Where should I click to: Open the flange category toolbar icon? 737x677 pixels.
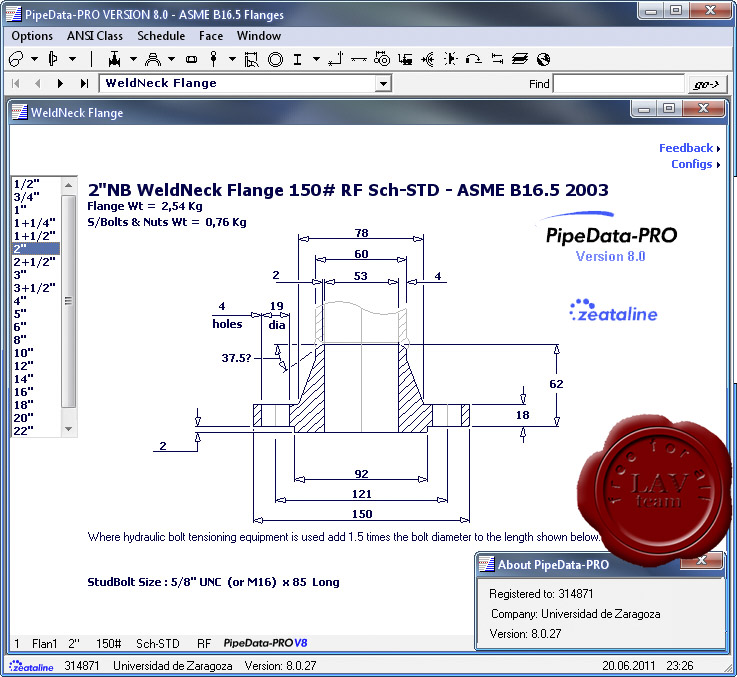[x=53, y=59]
